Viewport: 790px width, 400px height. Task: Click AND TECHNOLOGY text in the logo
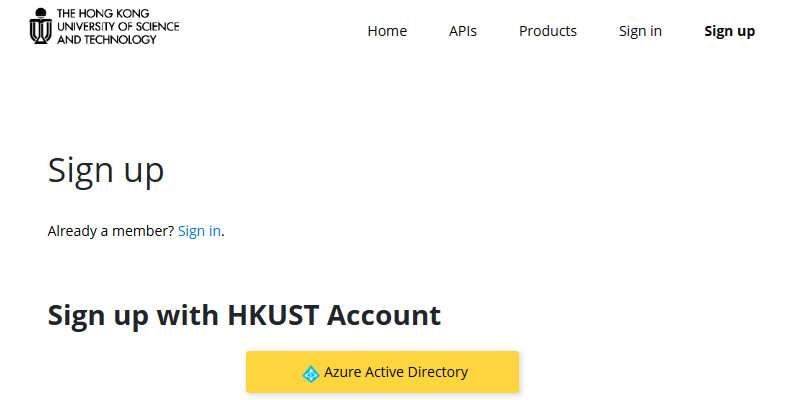(107, 39)
